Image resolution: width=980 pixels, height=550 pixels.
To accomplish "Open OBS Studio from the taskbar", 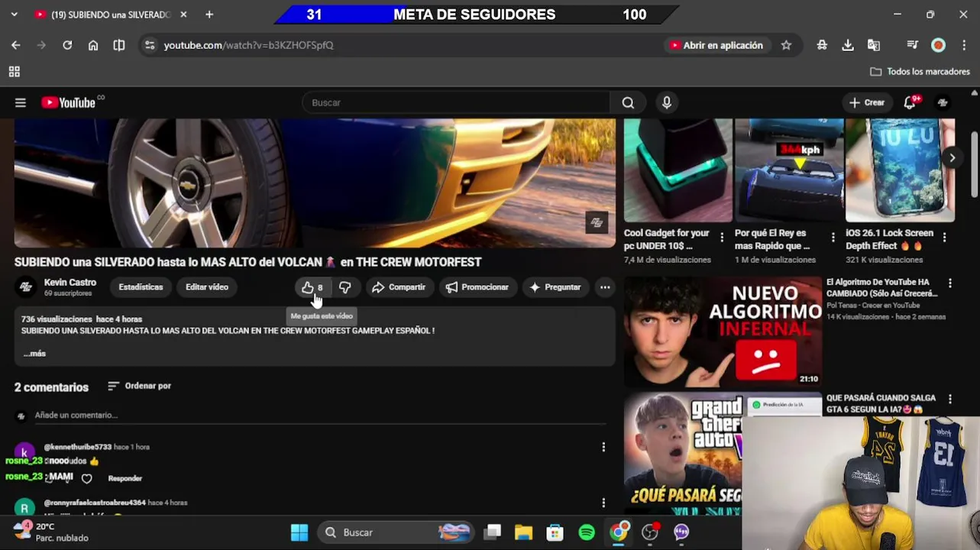I will click(650, 532).
